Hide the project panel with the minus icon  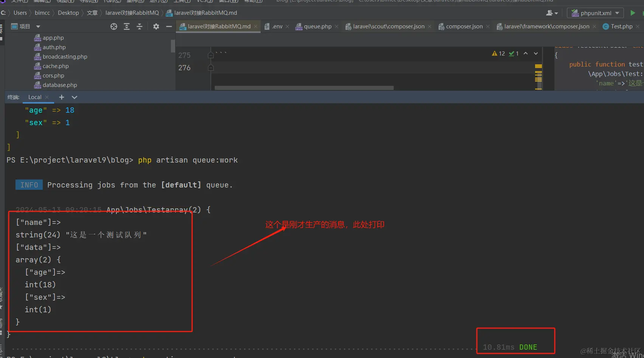[x=169, y=26]
